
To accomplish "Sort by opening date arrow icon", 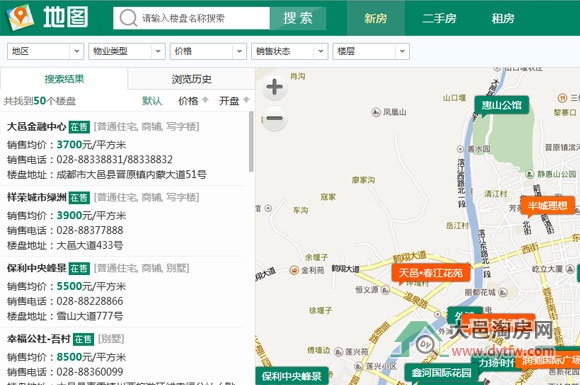I will 246,100.
